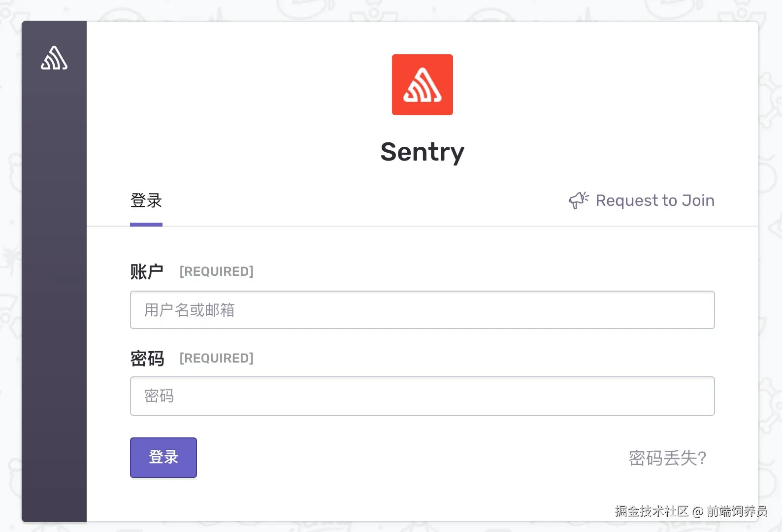782x532 pixels.
Task: Focus the 用户名或邮箱 input field
Action: (422, 310)
